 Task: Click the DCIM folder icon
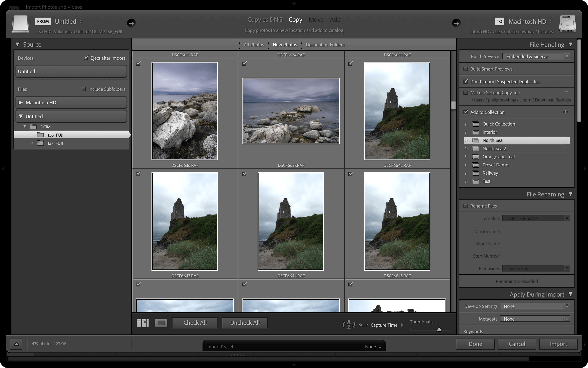coord(33,127)
